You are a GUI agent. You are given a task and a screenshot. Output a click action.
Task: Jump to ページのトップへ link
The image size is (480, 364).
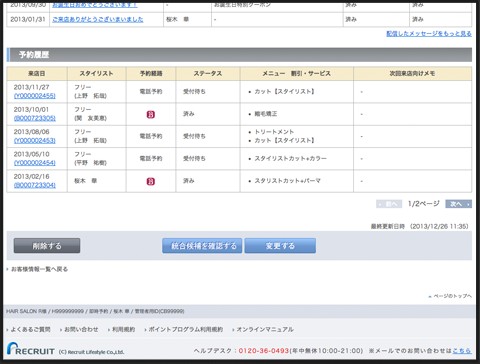[x=452, y=296]
